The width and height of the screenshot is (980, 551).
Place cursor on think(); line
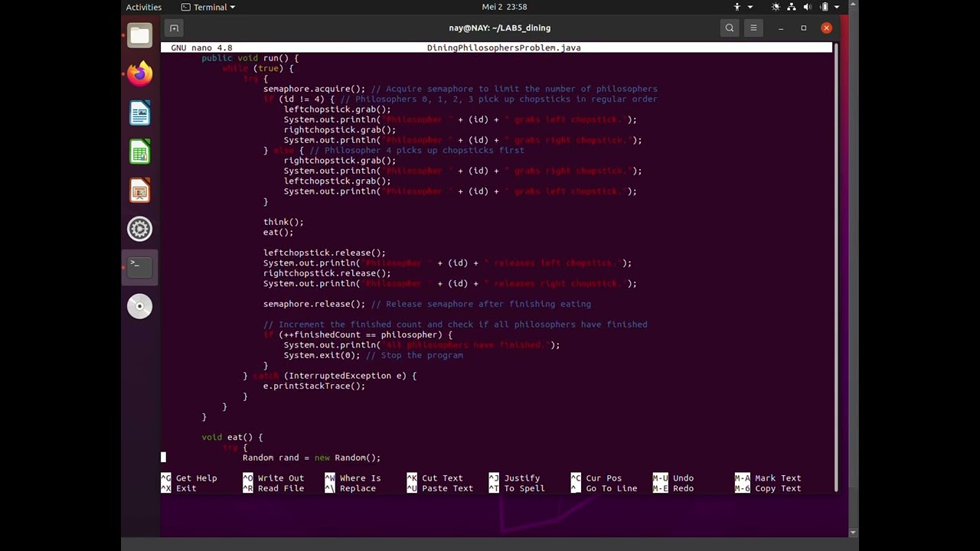pyautogui.click(x=283, y=222)
